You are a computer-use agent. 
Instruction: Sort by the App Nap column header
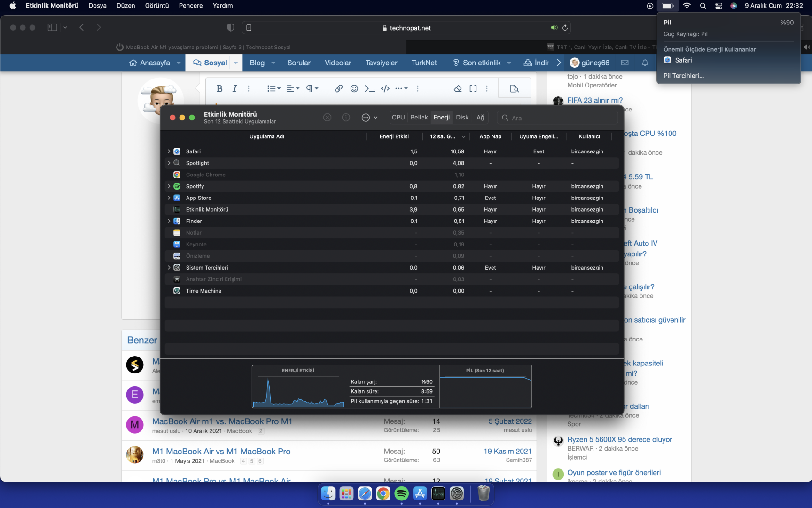pos(491,136)
